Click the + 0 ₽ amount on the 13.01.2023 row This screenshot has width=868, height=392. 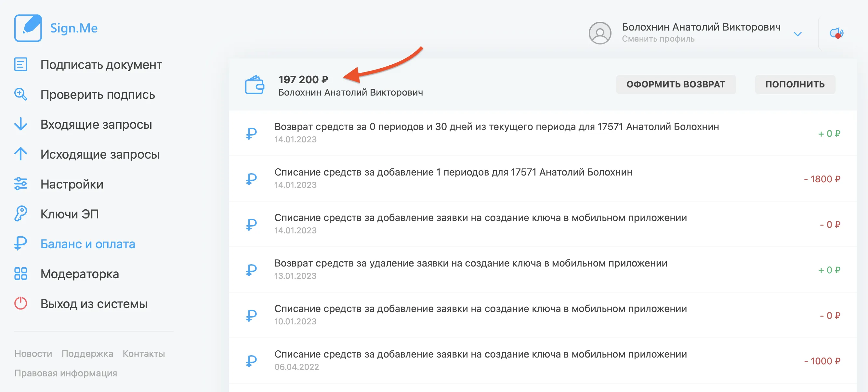(829, 270)
